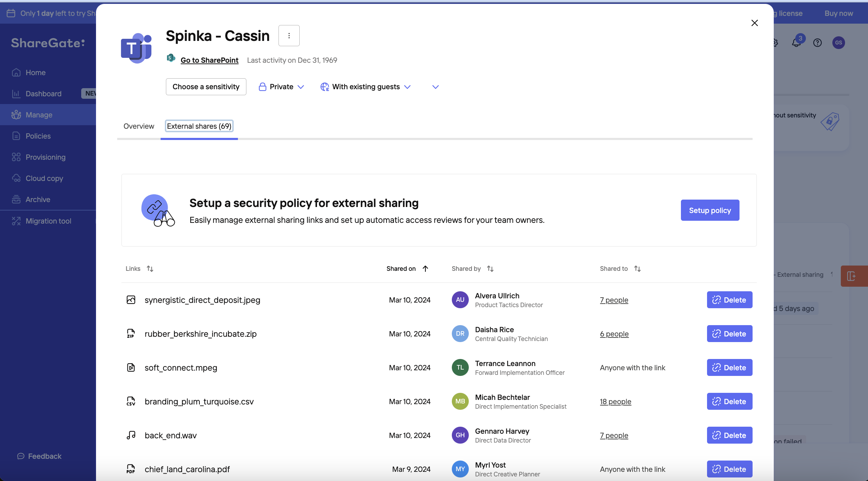
Task: Click the Feedback button in sidebar
Action: [39, 456]
